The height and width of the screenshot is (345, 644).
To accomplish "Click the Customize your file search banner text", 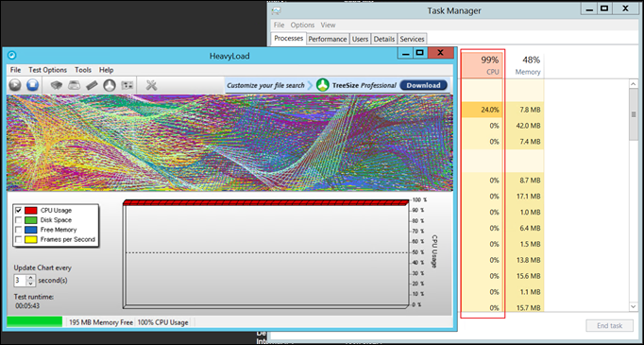I will (x=265, y=85).
